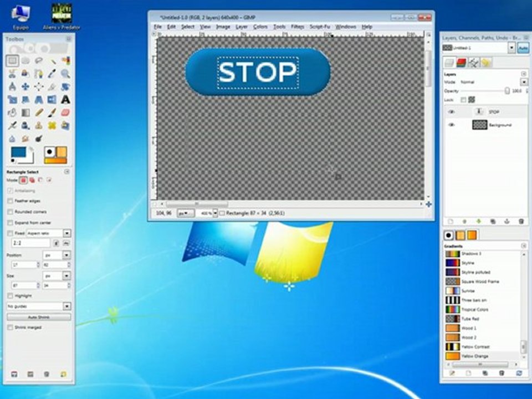Screen dimensions: 532x399
Task: Open the px unit dropdown in status bar
Action: (186, 213)
